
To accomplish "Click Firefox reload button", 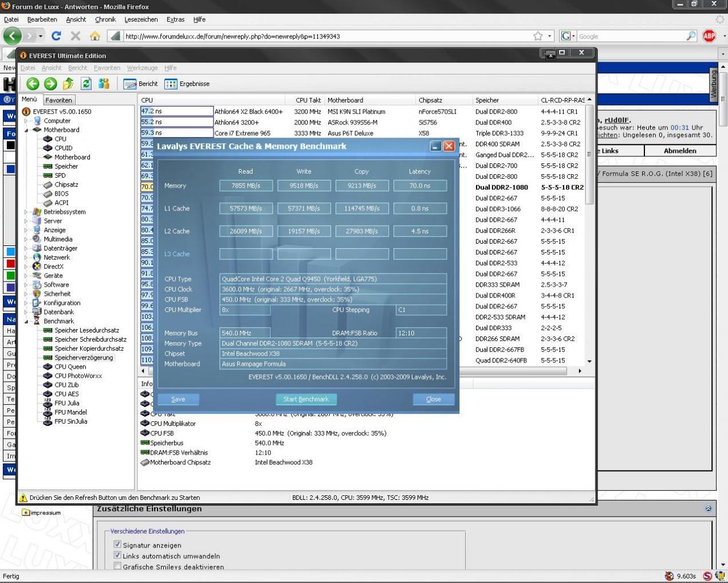I will (56, 36).
